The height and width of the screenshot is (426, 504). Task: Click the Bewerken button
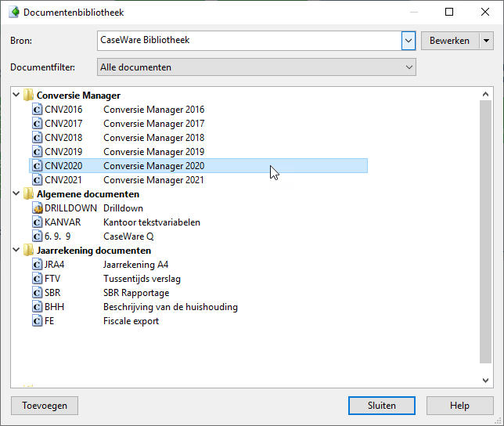coord(450,41)
